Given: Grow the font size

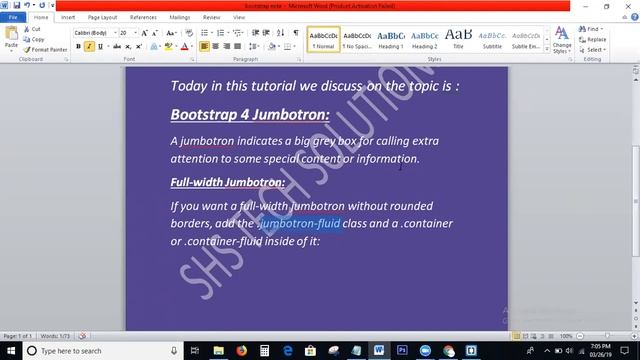Looking at the screenshot, I should (144, 33).
